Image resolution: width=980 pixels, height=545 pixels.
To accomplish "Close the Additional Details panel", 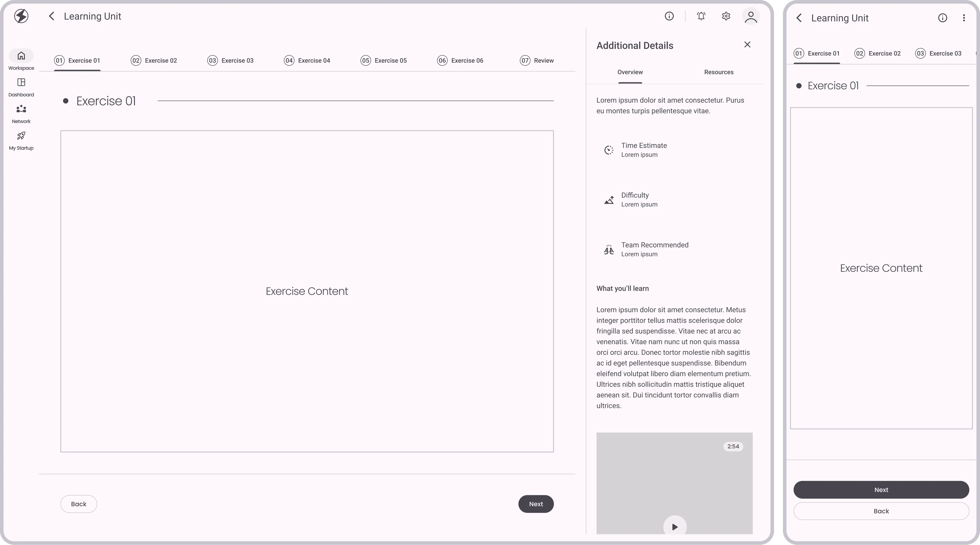I will (747, 45).
